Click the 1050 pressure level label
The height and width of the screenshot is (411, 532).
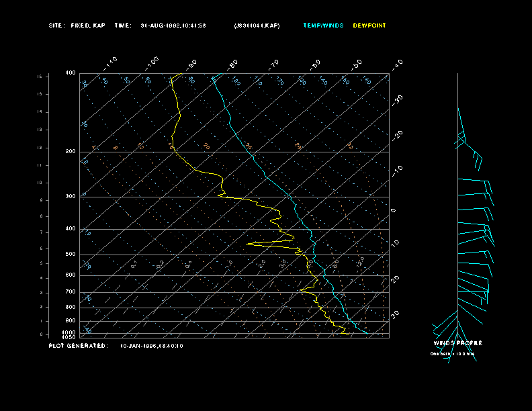click(x=69, y=337)
